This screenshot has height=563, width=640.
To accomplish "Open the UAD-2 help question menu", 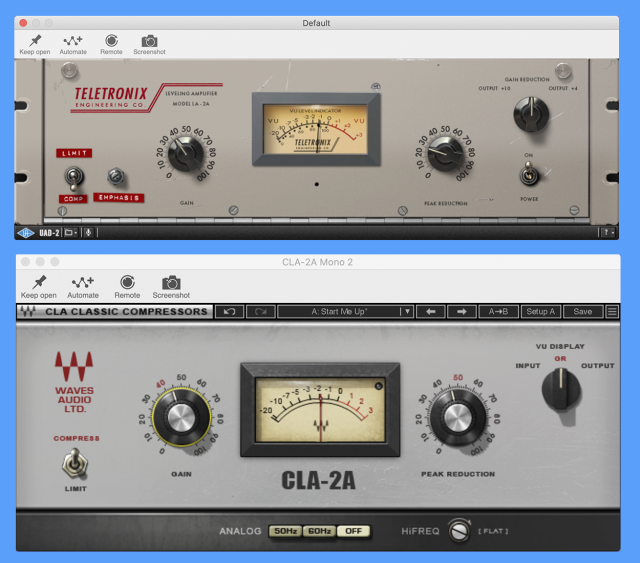I will (608, 233).
